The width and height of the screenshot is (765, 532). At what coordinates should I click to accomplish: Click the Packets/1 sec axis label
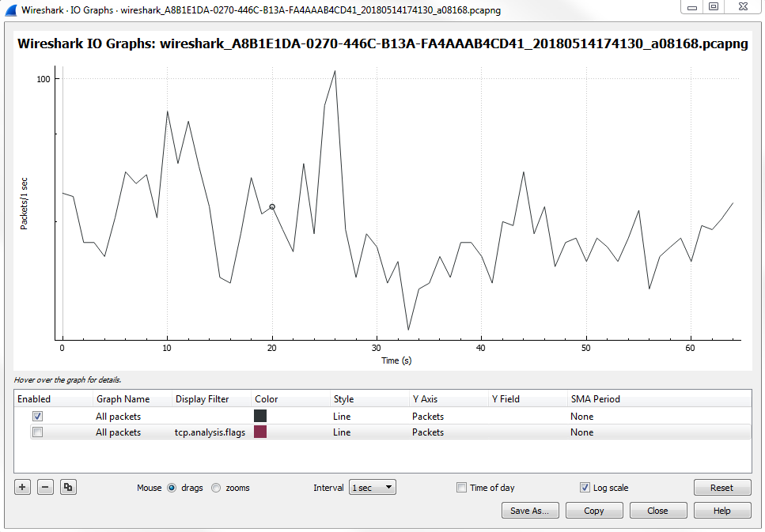[x=24, y=204]
